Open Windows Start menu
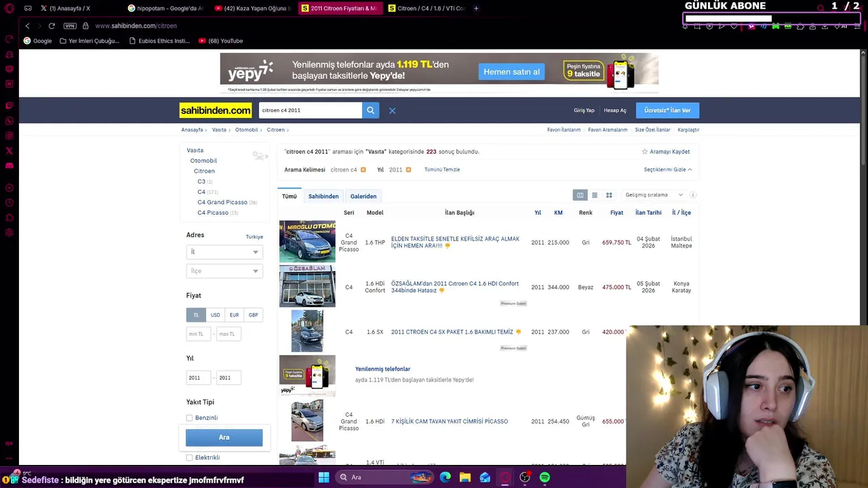The width and height of the screenshot is (868, 488). tap(323, 477)
